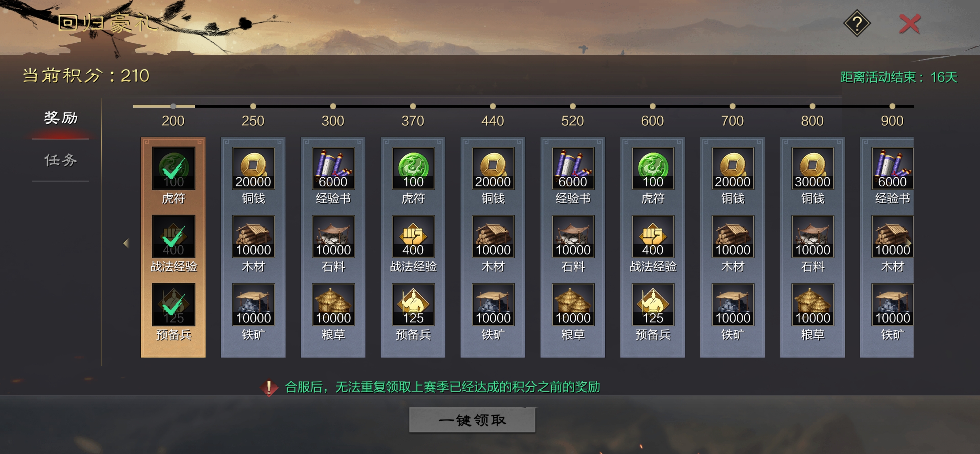Click the 20000 copper coins icon under 250
Screen dimensions: 980x454
(x=253, y=169)
